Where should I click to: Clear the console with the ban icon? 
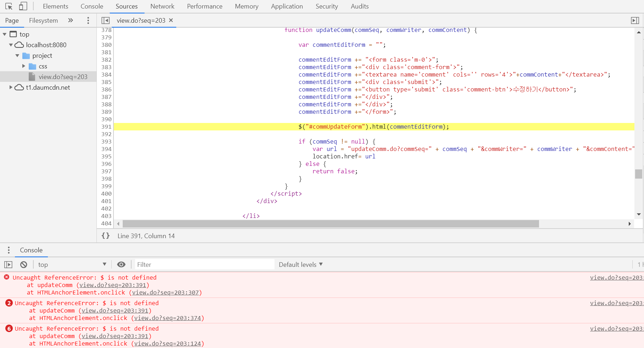coord(24,265)
